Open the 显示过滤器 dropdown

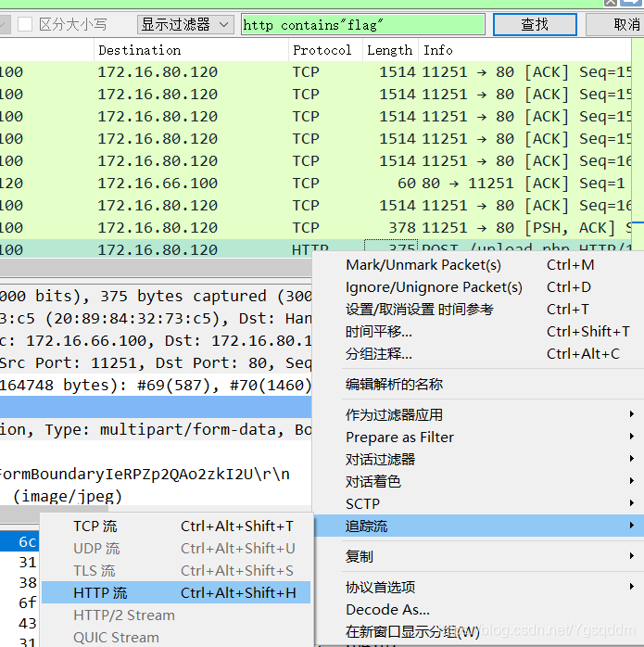[x=185, y=24]
